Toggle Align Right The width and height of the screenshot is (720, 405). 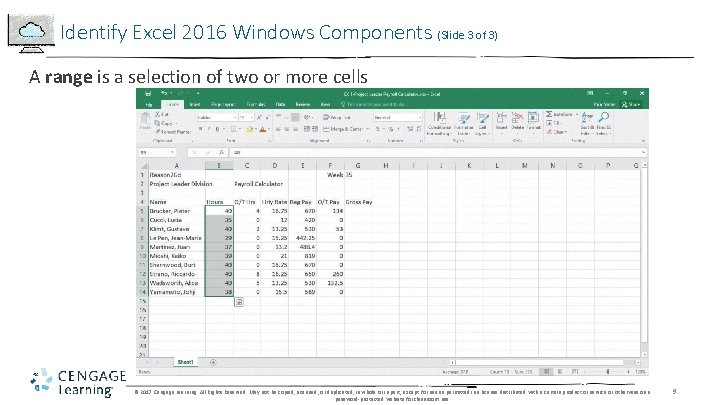(295, 129)
